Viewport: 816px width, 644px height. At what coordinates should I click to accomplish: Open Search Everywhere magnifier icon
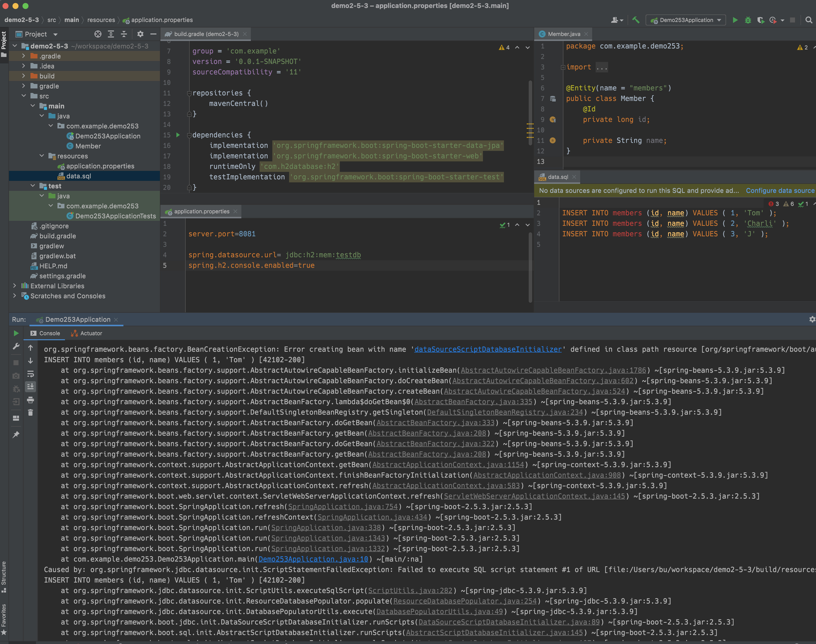click(x=809, y=20)
